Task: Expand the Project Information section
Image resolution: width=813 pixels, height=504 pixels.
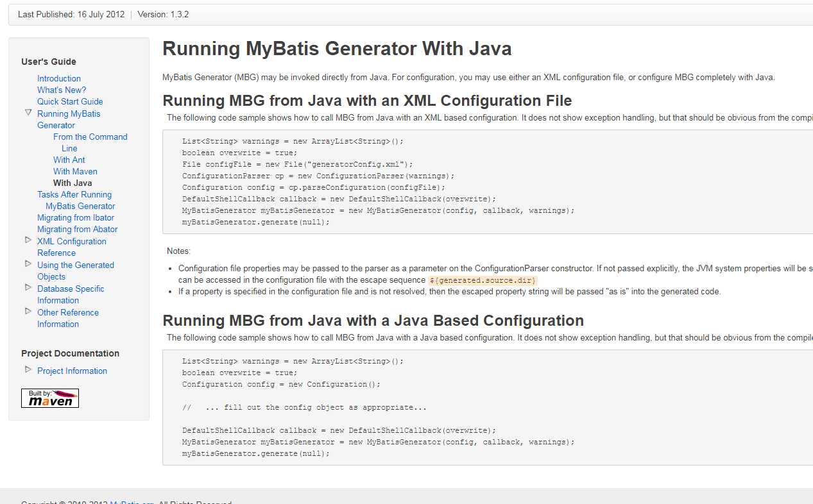Action: [x=28, y=369]
